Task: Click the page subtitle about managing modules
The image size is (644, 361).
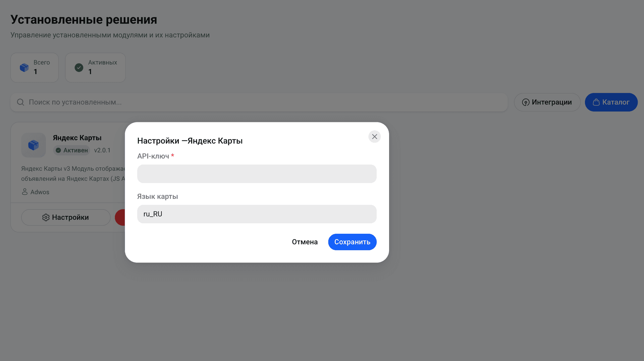Action: pos(110,35)
